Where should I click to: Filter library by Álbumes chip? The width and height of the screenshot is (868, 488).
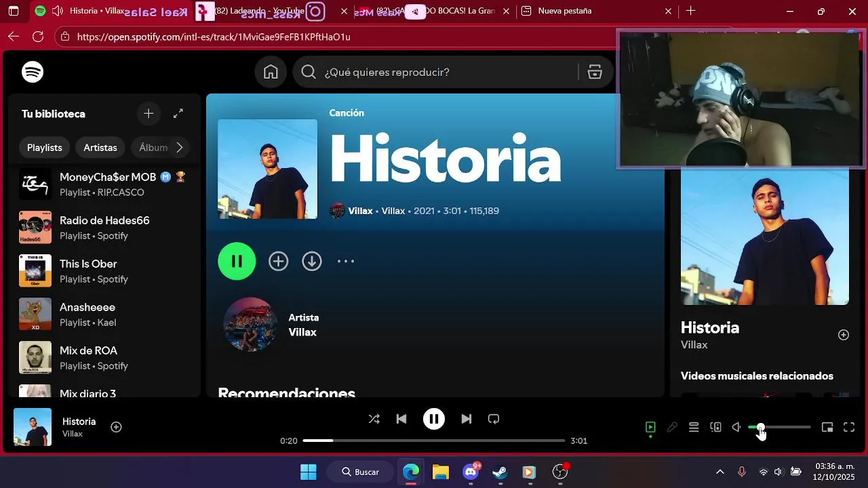coord(153,147)
